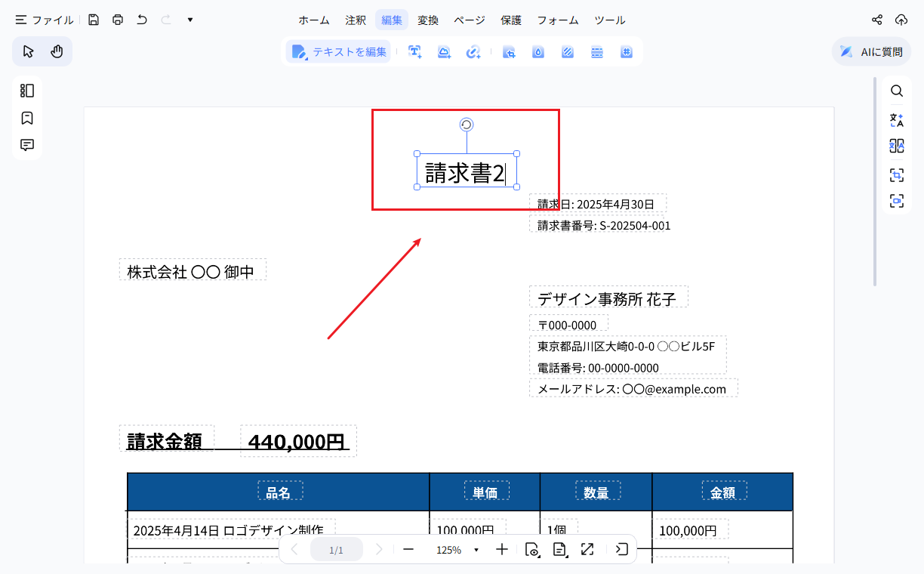This screenshot has width=924, height=574.
Task: Select the メールアドレス text box
Action: [633, 389]
